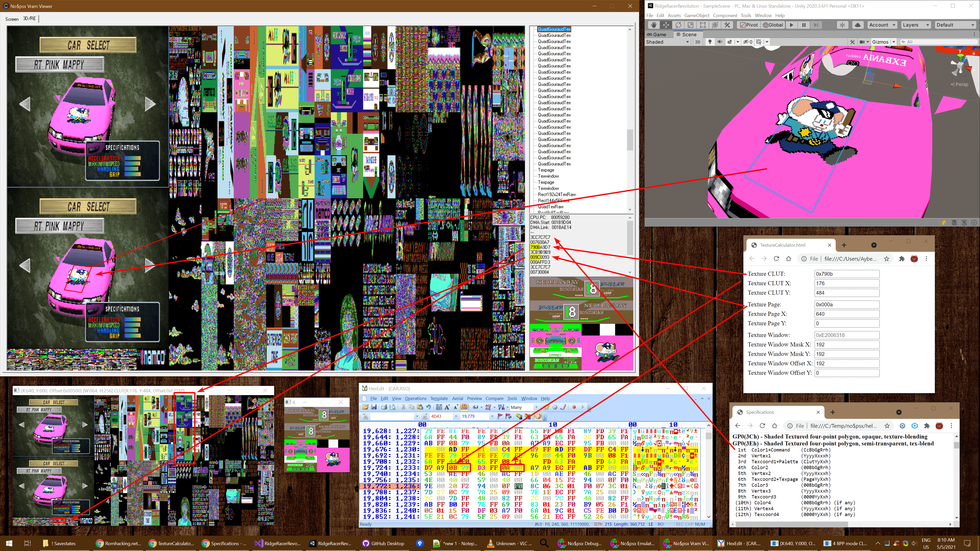Viewport: 980px width, 551px height.
Task: Reload the TextureCalculator.html page
Action: (x=776, y=259)
